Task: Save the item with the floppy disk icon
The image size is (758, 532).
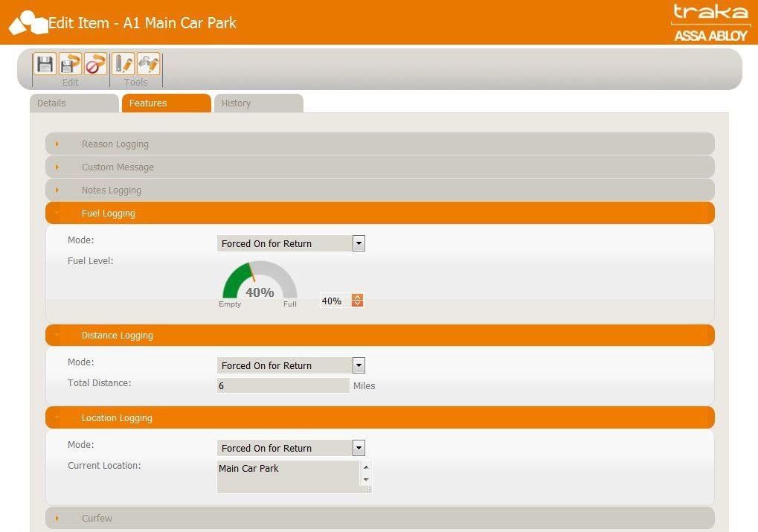Action: click(x=45, y=64)
